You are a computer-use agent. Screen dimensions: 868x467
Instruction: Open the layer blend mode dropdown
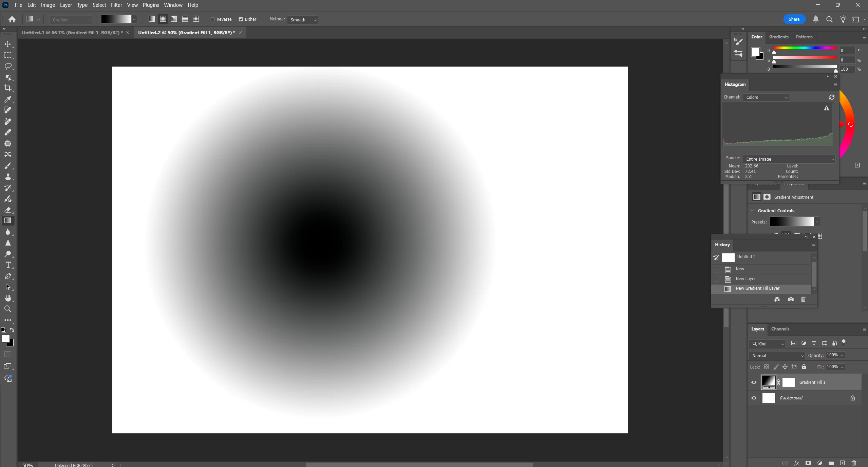click(777, 356)
